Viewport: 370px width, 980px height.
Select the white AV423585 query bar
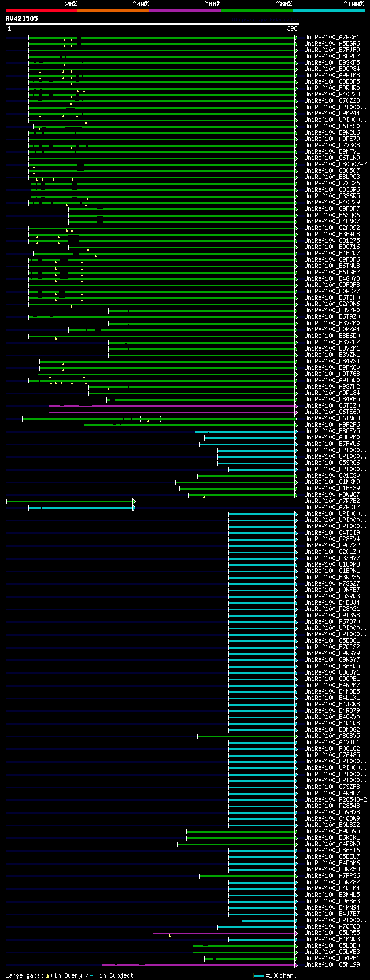click(x=153, y=24)
